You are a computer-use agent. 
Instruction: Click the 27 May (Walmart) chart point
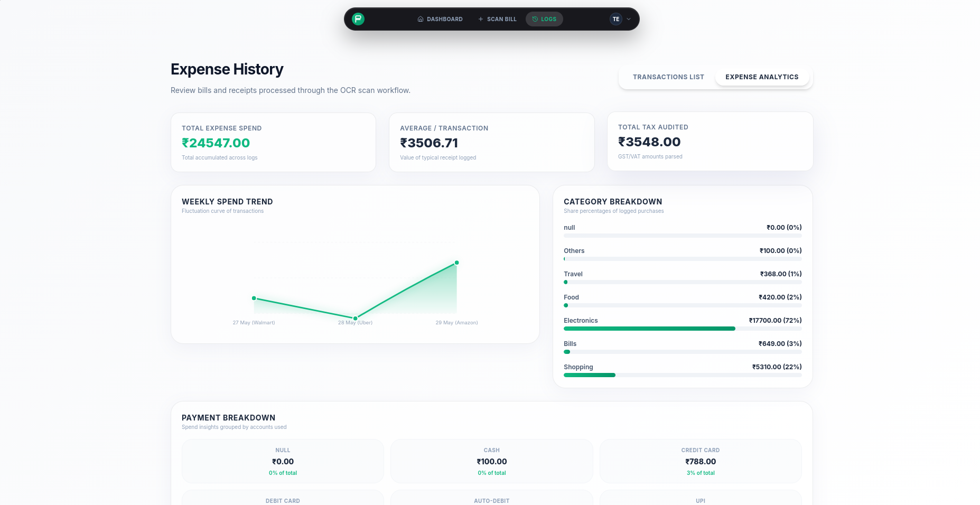pos(254,298)
